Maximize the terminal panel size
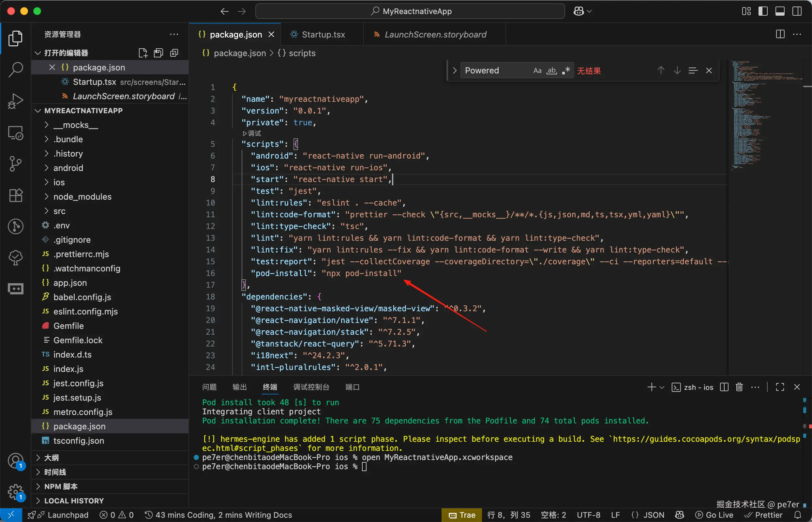812x522 pixels. pyautogui.click(x=780, y=387)
